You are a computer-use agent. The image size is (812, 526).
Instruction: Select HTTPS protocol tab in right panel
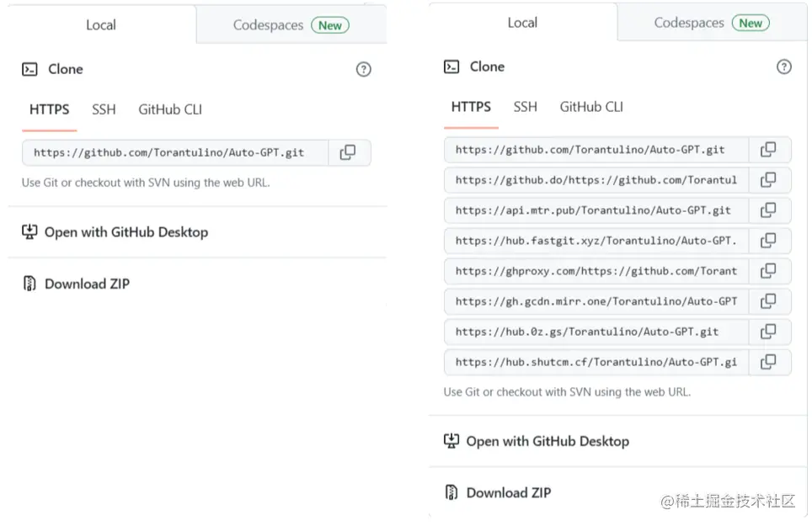point(471,107)
